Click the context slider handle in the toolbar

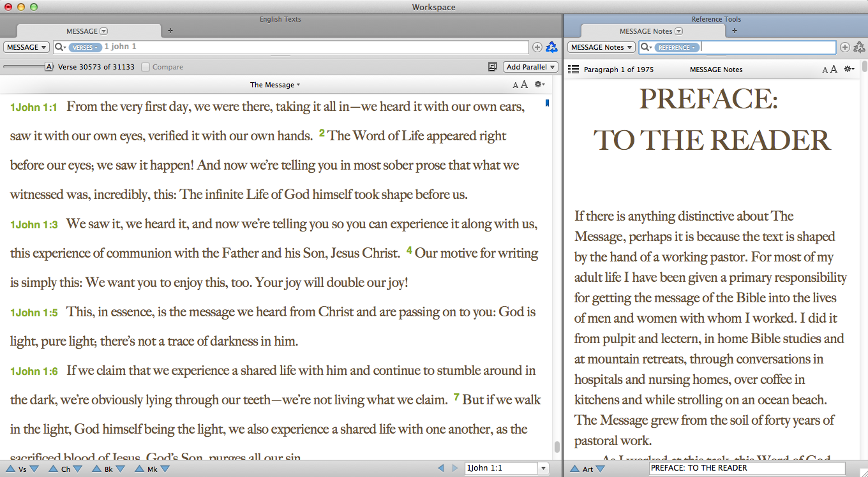49,67
